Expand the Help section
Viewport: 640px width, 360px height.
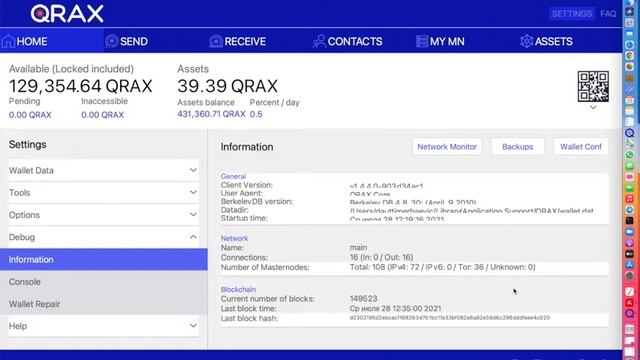point(104,326)
